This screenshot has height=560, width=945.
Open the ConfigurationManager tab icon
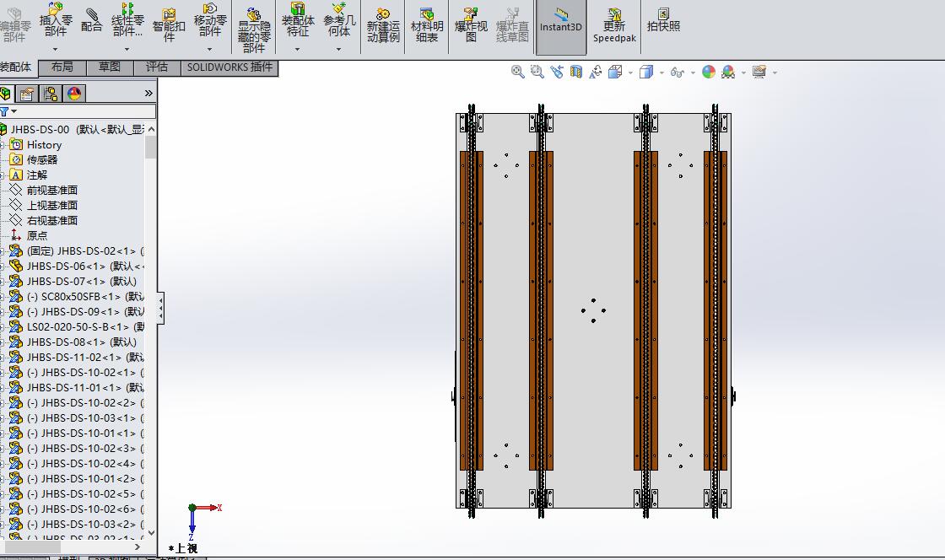coord(51,94)
